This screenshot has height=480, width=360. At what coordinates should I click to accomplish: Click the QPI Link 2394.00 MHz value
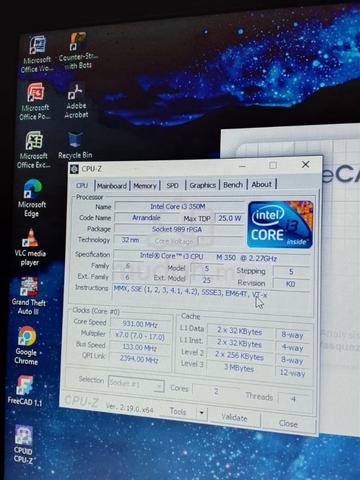(140, 359)
